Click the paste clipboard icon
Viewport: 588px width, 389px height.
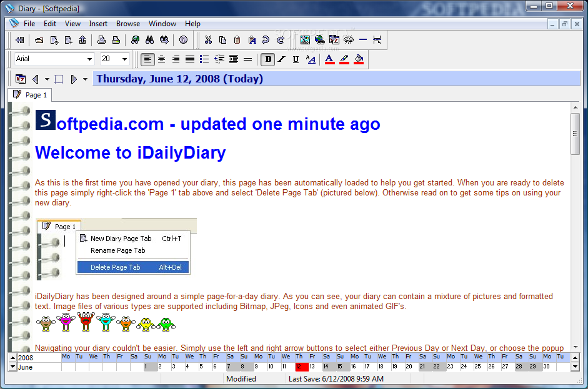237,40
